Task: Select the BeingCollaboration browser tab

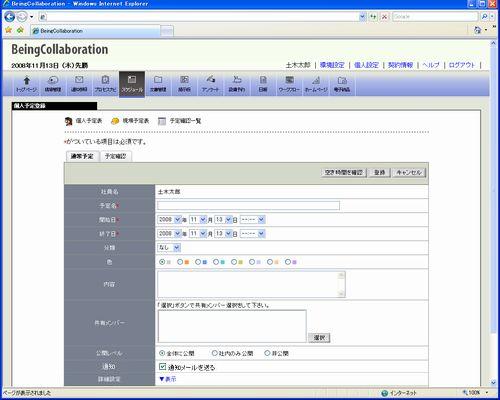Action: (x=95, y=31)
